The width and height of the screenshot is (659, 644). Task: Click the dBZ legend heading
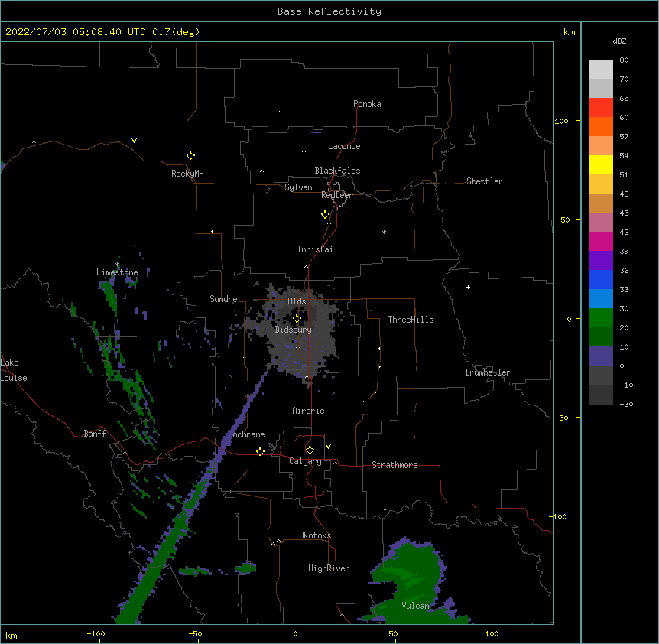[x=619, y=41]
